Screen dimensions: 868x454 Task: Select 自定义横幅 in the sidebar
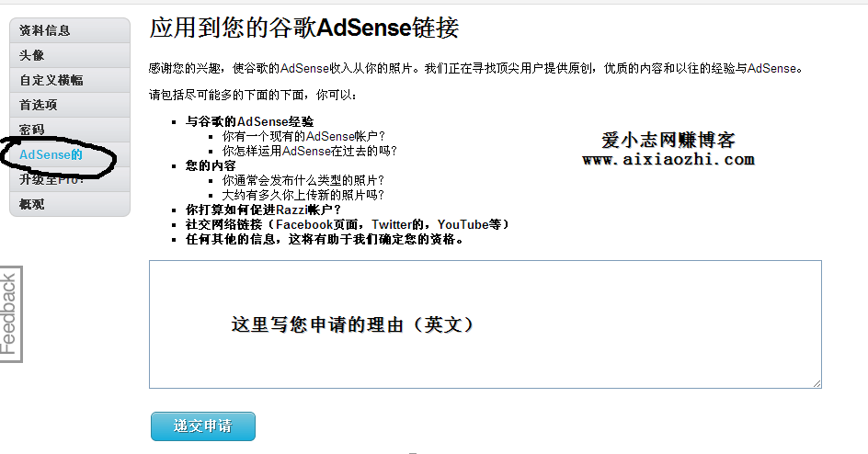(x=70, y=80)
